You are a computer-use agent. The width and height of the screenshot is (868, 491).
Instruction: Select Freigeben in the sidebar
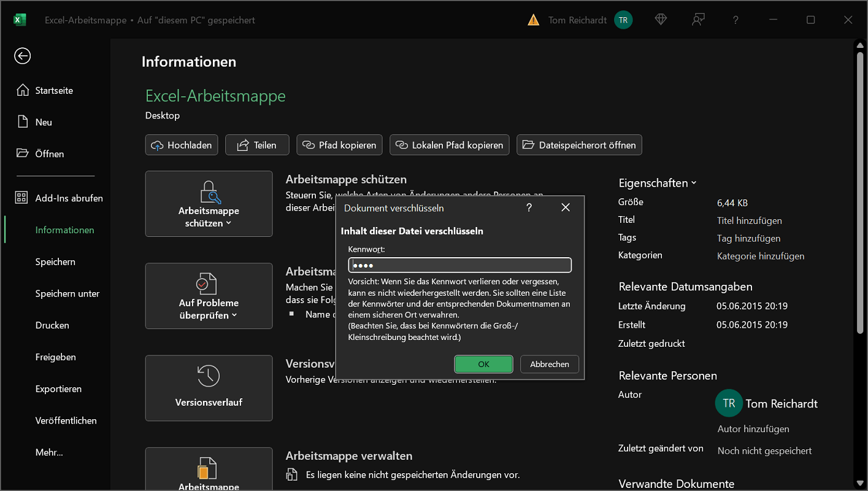click(x=55, y=357)
